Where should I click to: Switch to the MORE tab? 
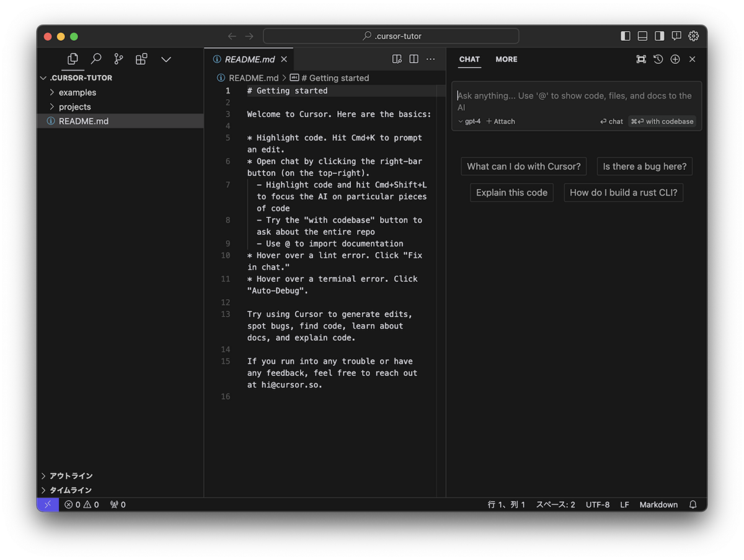click(x=506, y=59)
